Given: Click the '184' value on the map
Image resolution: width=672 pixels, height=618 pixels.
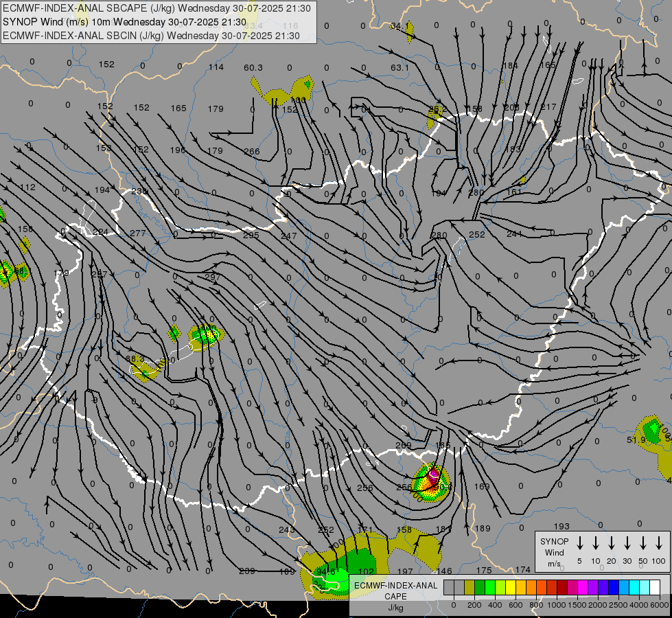Looking at the screenshot, I should [511, 66].
